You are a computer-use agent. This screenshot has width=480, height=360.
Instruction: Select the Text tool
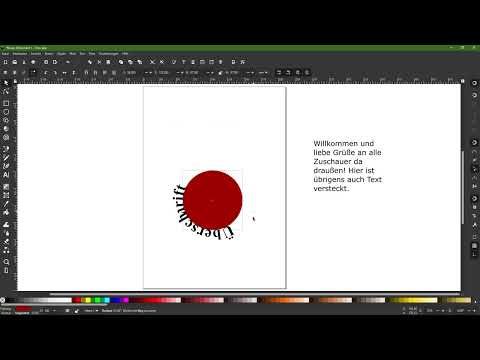pyautogui.click(x=6, y=174)
